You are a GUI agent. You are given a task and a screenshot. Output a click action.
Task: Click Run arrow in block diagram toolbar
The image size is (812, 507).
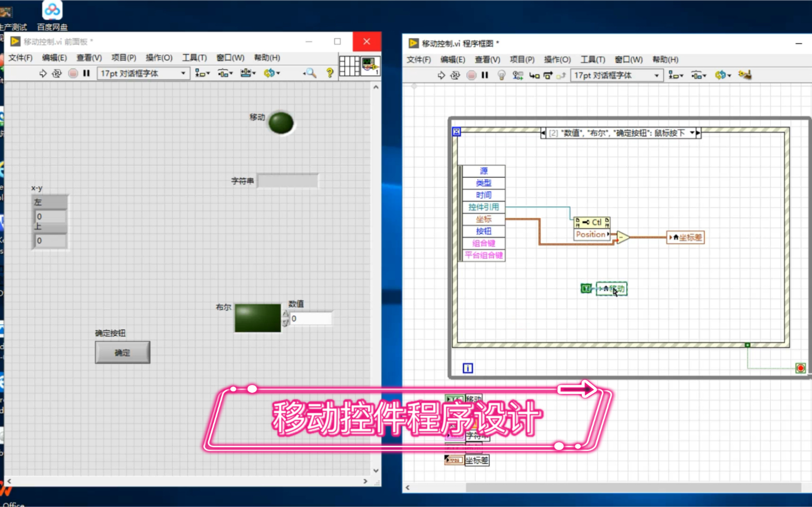(x=441, y=76)
